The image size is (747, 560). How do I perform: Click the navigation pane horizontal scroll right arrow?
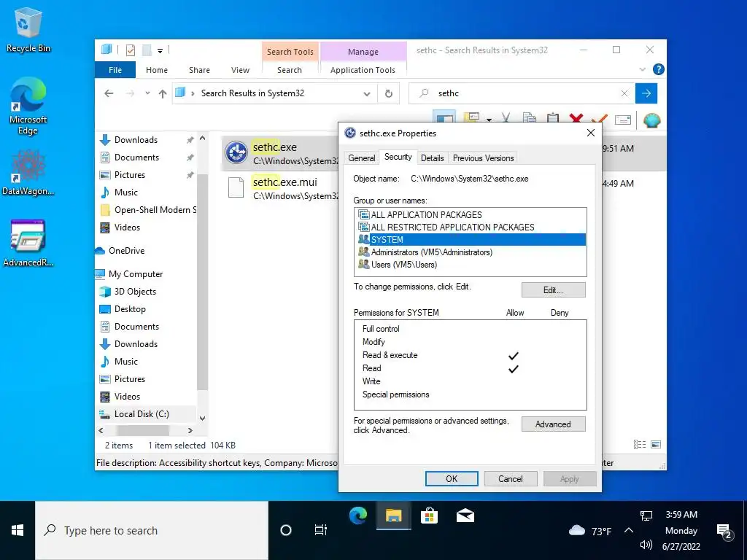[x=190, y=430]
